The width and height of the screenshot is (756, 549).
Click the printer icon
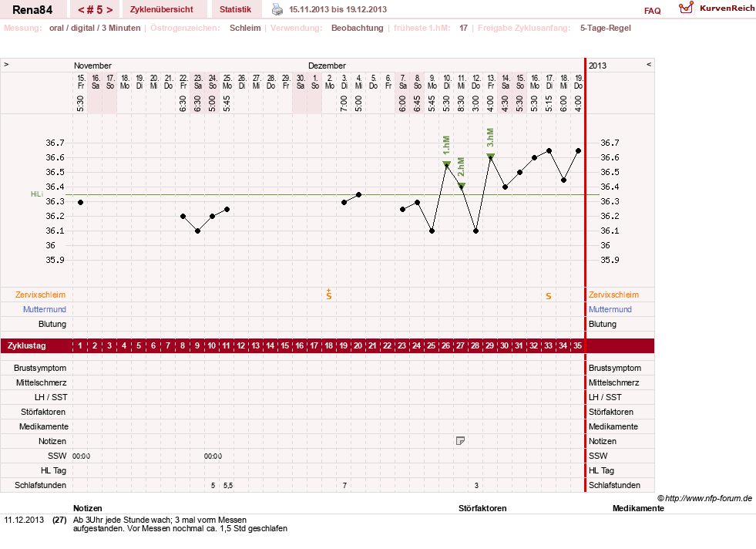click(x=277, y=9)
